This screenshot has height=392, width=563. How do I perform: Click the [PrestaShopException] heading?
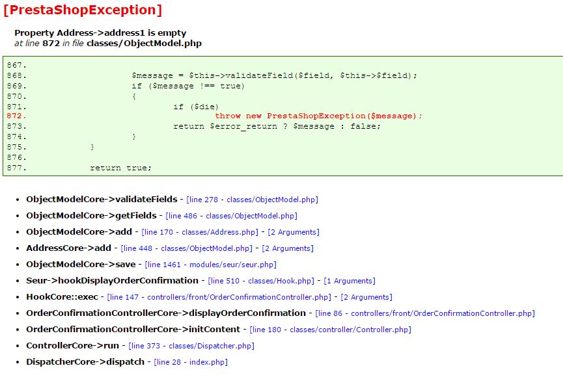click(x=83, y=10)
